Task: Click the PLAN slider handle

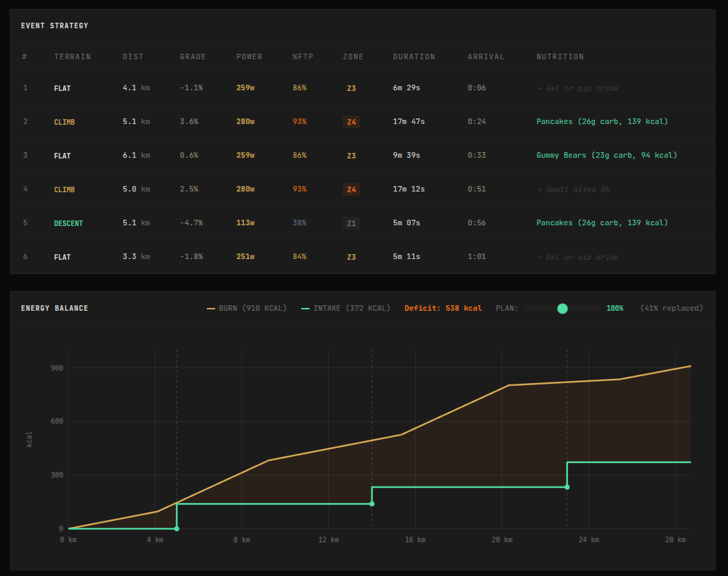Action: [x=563, y=309]
